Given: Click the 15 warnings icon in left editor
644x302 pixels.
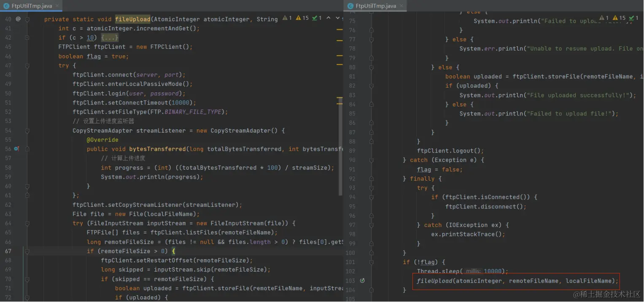Looking at the screenshot, I should pos(302,18).
